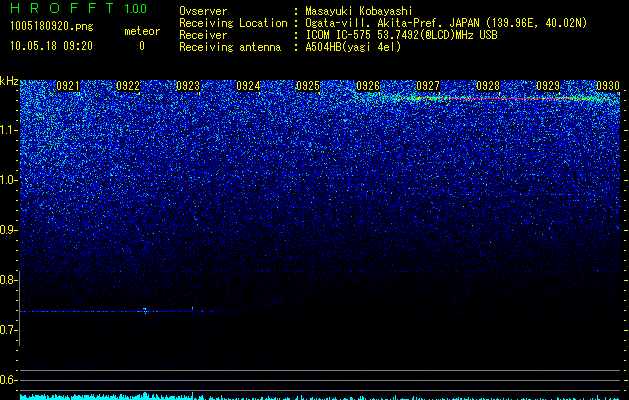The image size is (629, 400).
Task: Click the 0925 time marker
Action: pyautogui.click(x=308, y=86)
